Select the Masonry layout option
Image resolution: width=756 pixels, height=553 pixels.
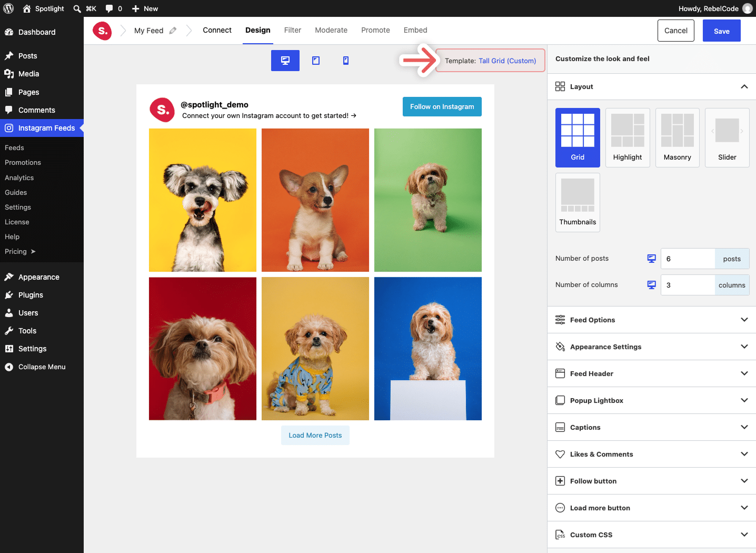pyautogui.click(x=678, y=137)
